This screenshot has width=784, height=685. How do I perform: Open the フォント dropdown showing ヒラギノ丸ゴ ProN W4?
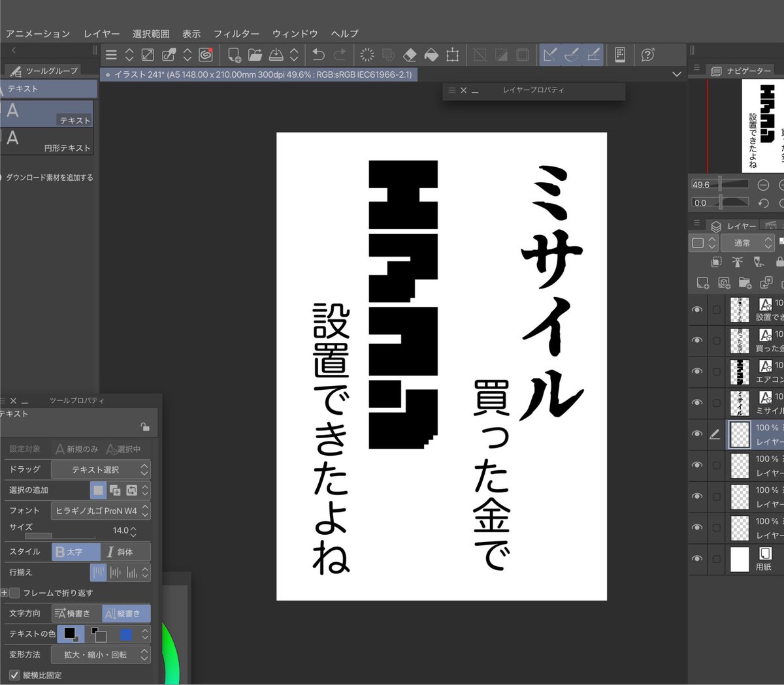[x=101, y=511]
